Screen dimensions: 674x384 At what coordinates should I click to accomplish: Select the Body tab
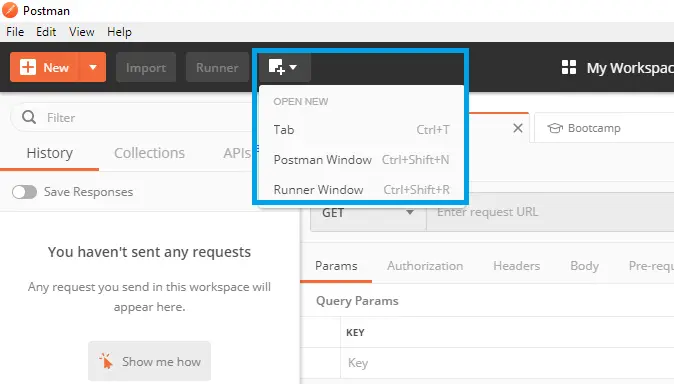pyautogui.click(x=585, y=266)
